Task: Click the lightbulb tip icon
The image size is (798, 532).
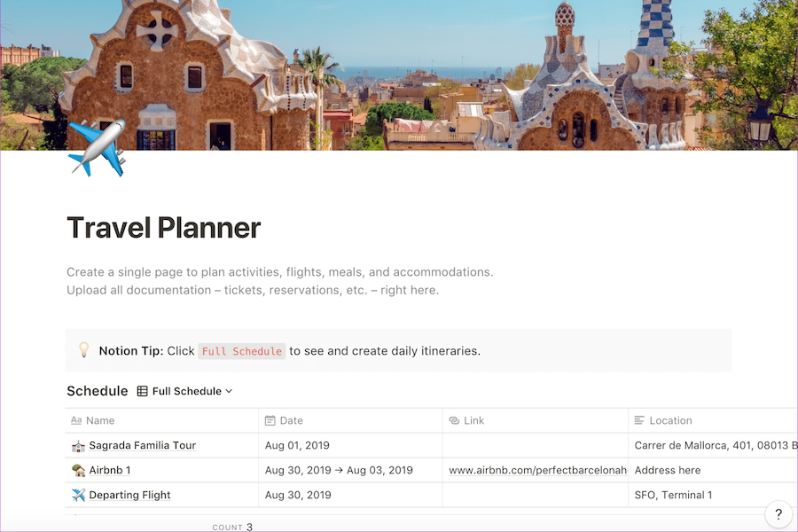Action: pyautogui.click(x=83, y=350)
